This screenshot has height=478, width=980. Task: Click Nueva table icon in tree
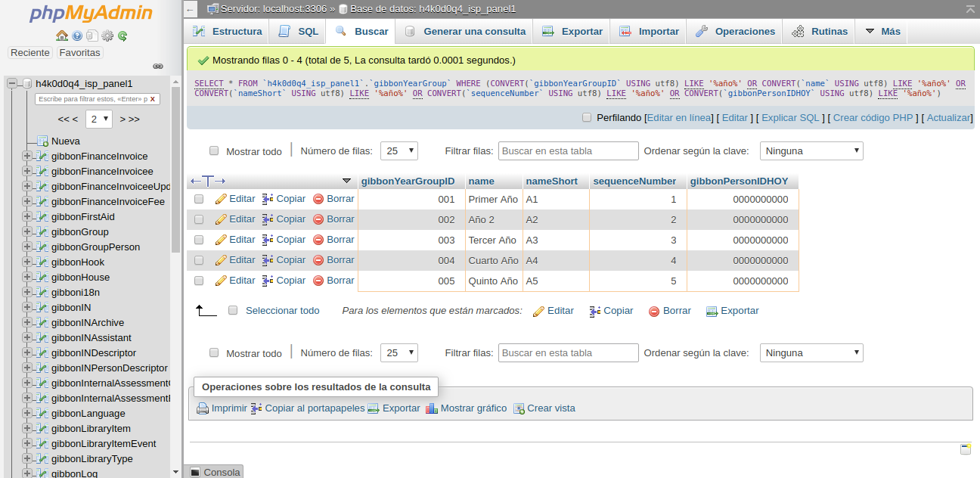pos(43,141)
